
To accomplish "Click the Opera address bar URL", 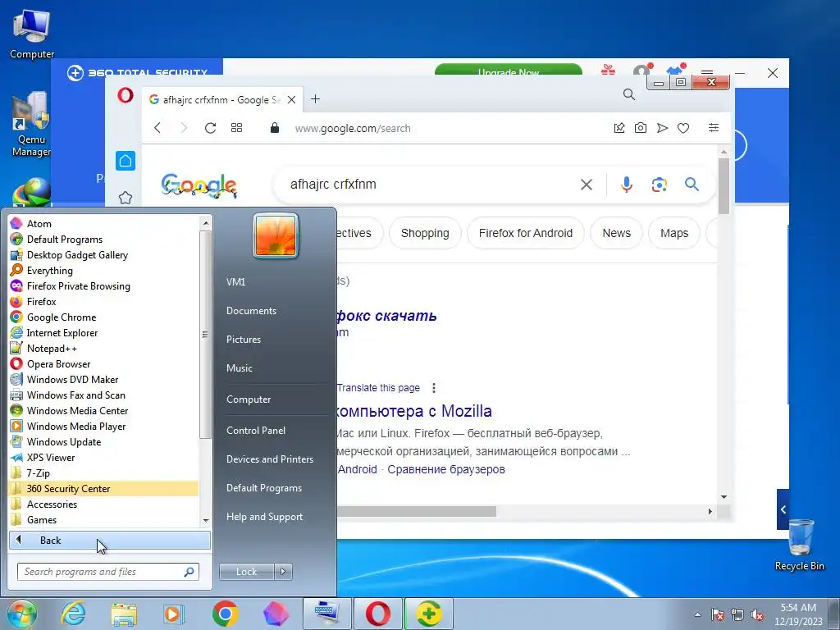I will (353, 129).
